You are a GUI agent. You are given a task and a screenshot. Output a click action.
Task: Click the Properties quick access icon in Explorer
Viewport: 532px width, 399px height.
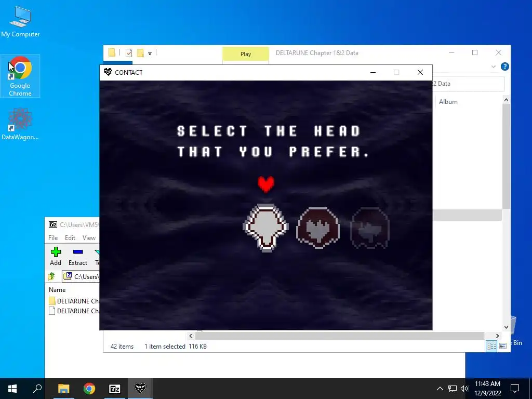[129, 52]
